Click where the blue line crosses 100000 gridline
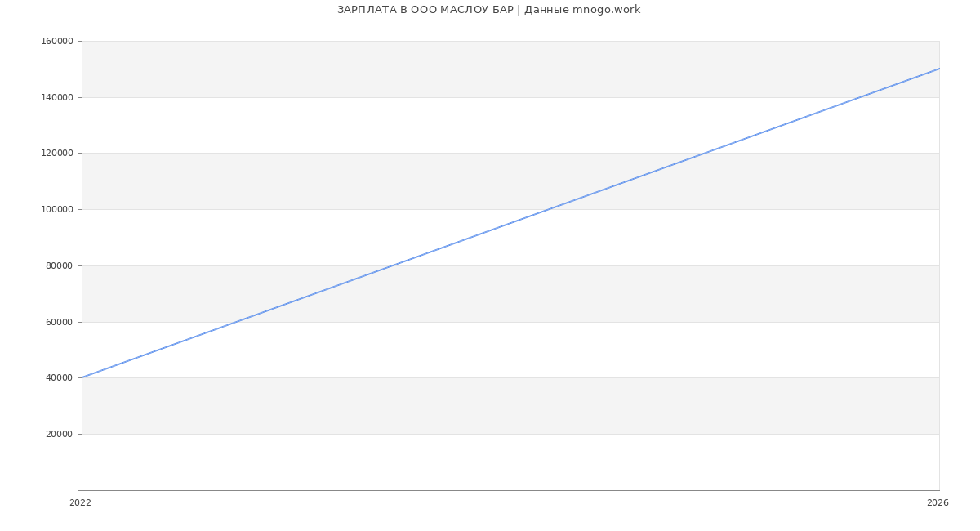980x531 pixels. point(549,209)
